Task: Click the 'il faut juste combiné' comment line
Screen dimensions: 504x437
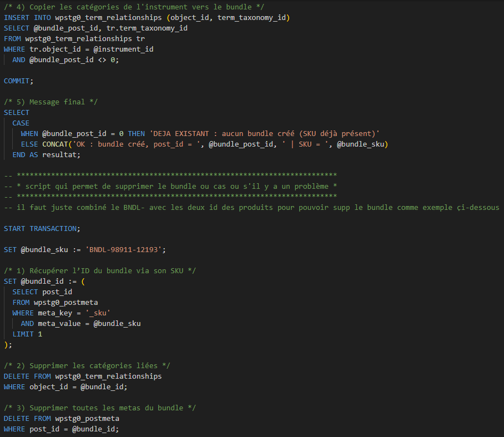Action: point(251,207)
